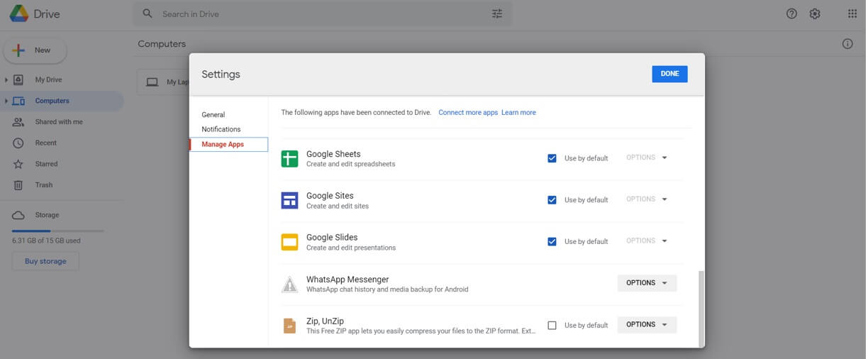This screenshot has height=359, width=868.
Task: Click the Zip, UnZip app icon
Action: tap(289, 326)
